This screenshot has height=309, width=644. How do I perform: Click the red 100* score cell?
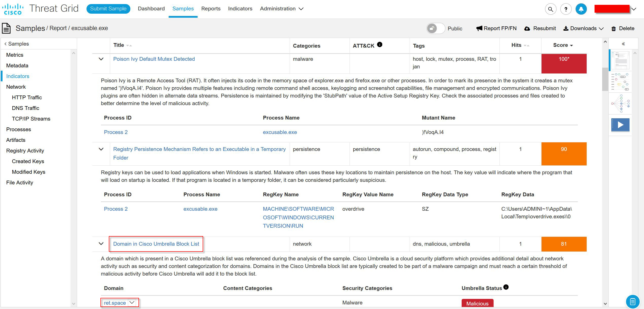point(564,63)
